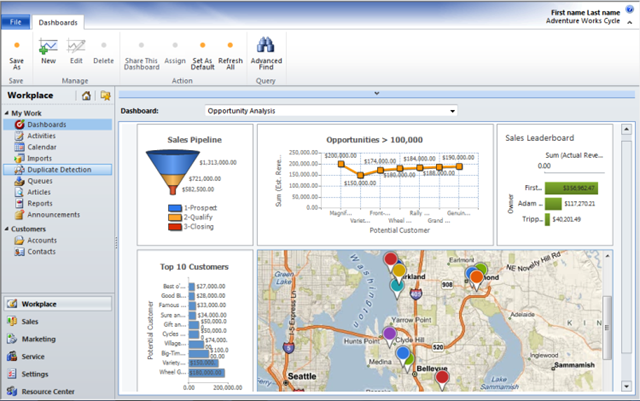Image resolution: width=640 pixels, height=401 pixels.
Task: Click the purple map pin near Clyde Hill
Action: tap(389, 336)
